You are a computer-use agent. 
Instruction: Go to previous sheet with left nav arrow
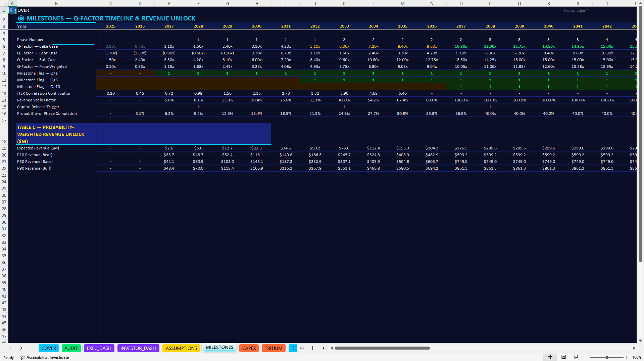(10, 348)
